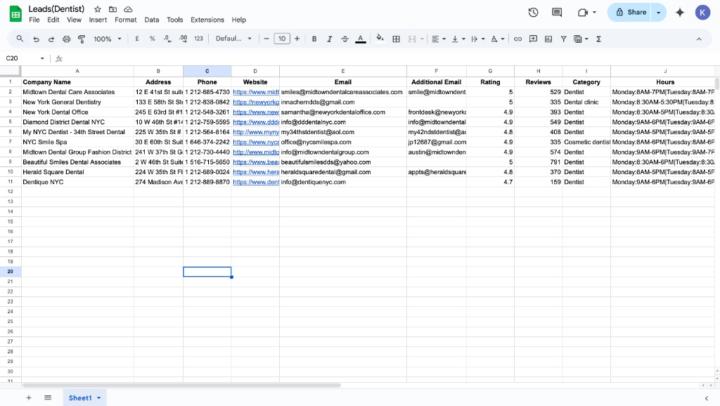Open the View menu
This screenshot has width=720, height=406.
(x=74, y=20)
